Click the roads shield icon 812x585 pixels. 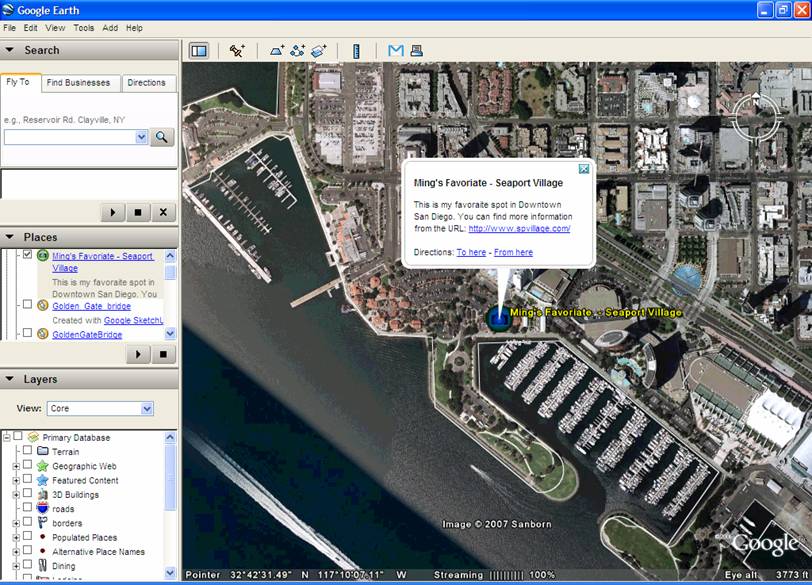(42, 508)
